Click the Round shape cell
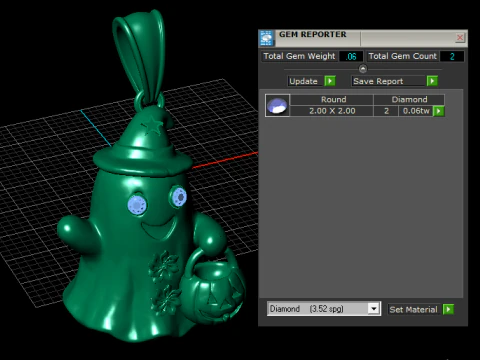480x360 pixels. pos(332,100)
